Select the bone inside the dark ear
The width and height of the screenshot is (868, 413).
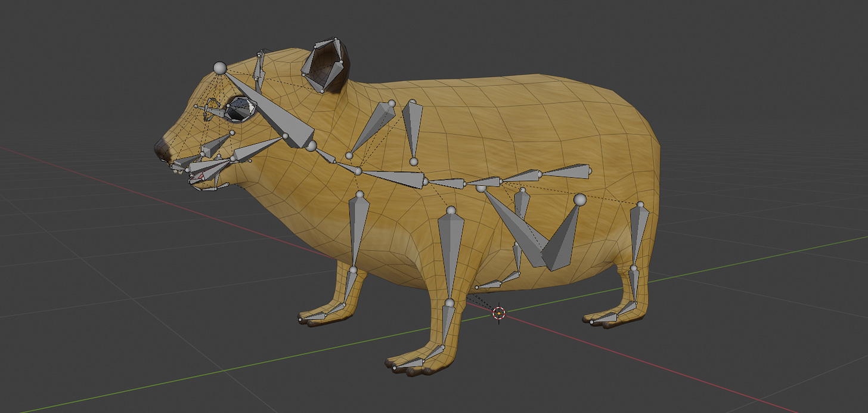tap(324, 64)
